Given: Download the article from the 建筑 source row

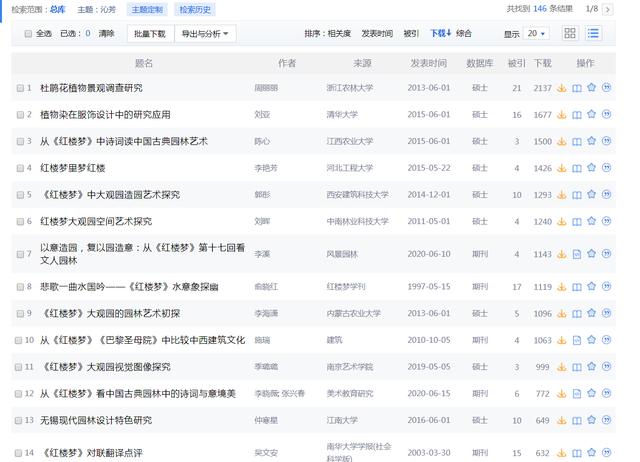Looking at the screenshot, I should [562, 340].
